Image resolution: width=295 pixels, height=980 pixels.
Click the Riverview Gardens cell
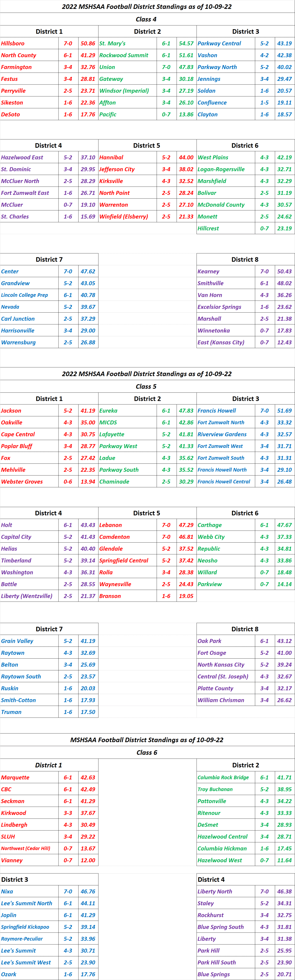coord(226,434)
